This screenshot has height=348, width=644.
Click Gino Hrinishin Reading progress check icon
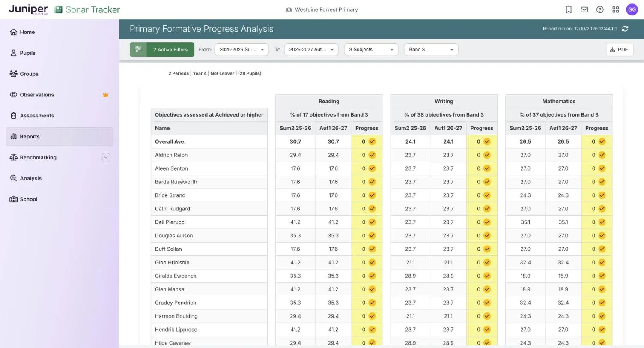pyautogui.click(x=372, y=262)
